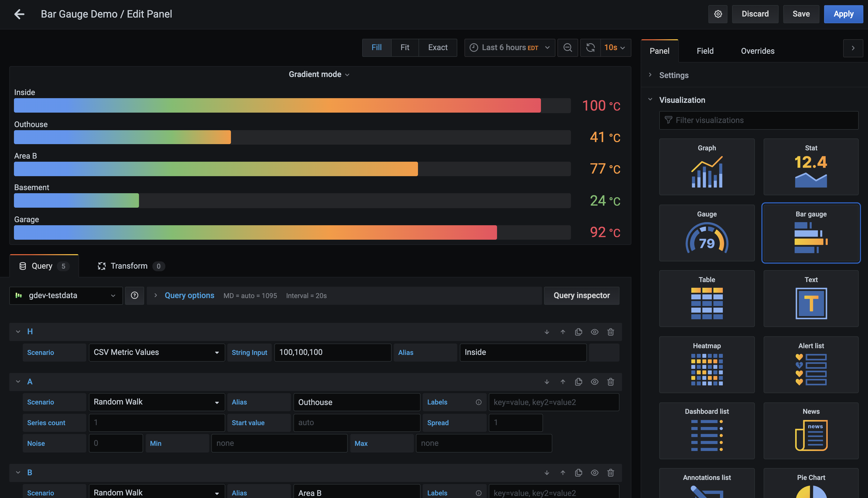This screenshot has height=498, width=868.
Task: Toggle visibility of query H
Action: point(594,332)
